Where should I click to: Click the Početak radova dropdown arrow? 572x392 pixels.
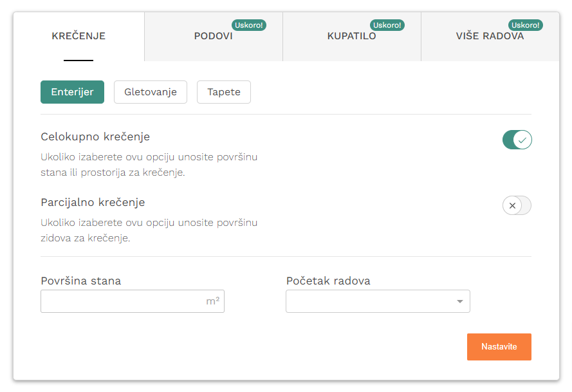click(459, 301)
